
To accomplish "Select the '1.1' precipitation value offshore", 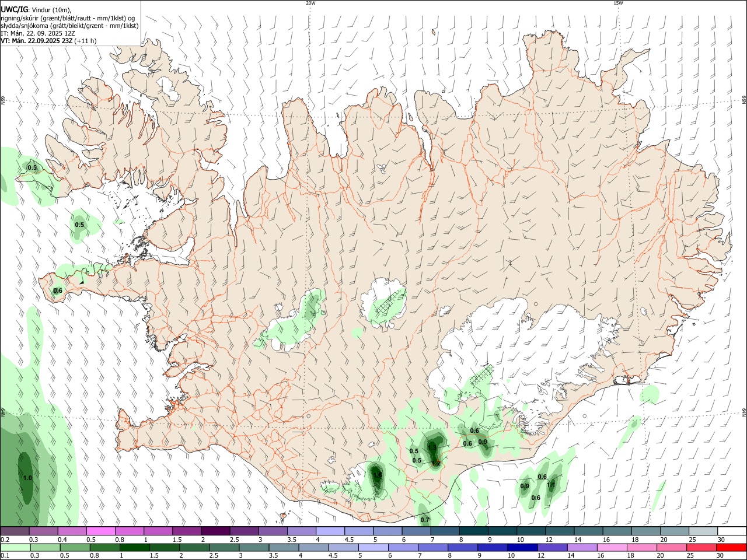I will click(x=550, y=485).
